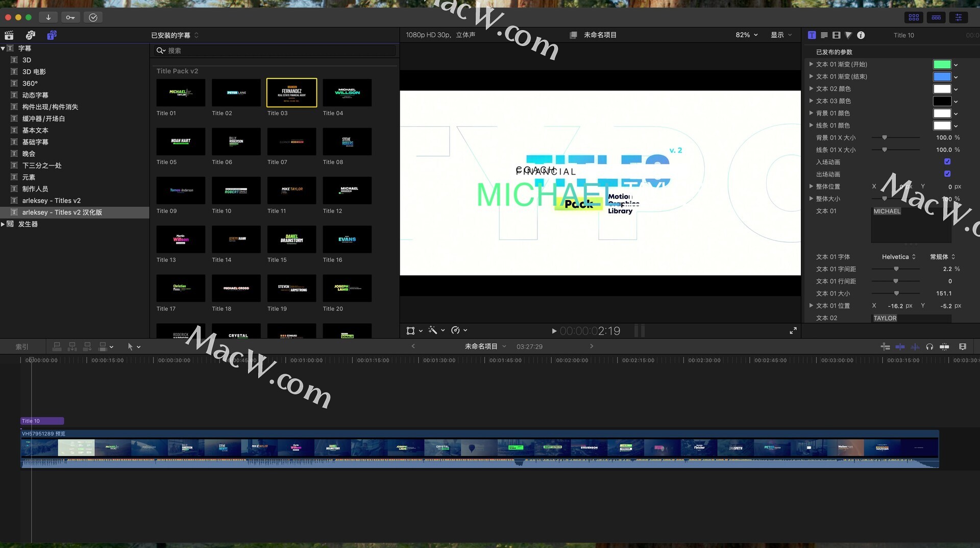The height and width of the screenshot is (548, 980).
Task: Select the titles and generators sidebar icon
Action: point(52,35)
